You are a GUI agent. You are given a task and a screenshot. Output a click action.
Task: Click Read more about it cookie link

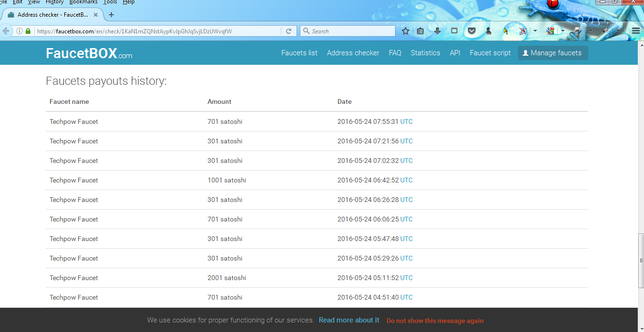pos(349,320)
